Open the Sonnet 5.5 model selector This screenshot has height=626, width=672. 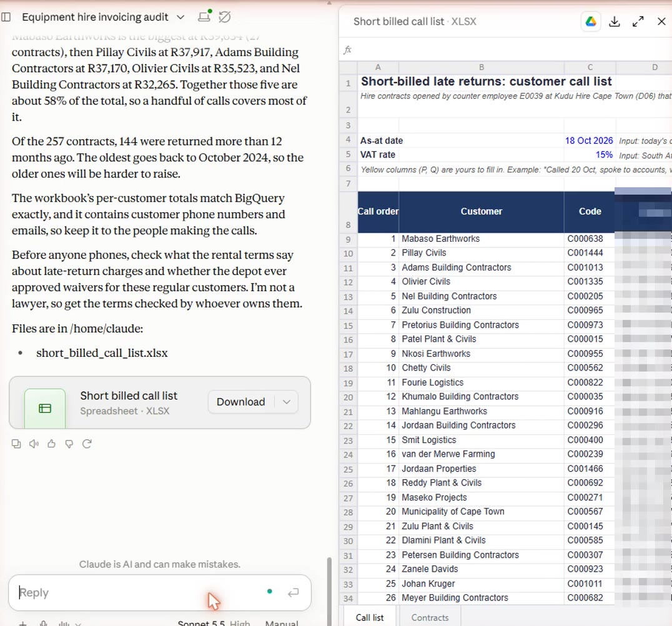pos(213,623)
